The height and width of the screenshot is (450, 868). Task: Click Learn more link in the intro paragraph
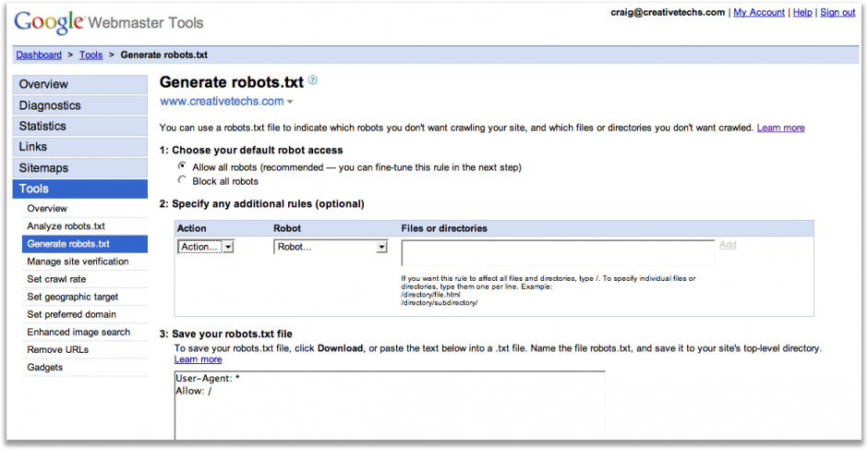pos(780,128)
